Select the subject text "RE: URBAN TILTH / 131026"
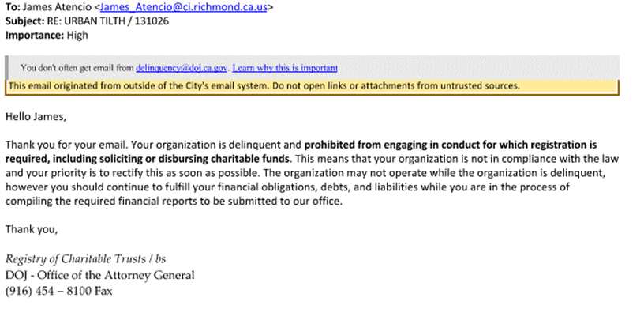Screen dimensions: 644x309 pyautogui.click(x=108, y=21)
